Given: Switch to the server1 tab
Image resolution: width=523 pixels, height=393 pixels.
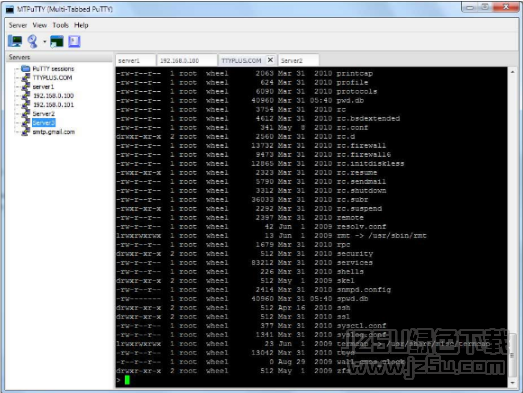Looking at the screenshot, I should tap(136, 60).
